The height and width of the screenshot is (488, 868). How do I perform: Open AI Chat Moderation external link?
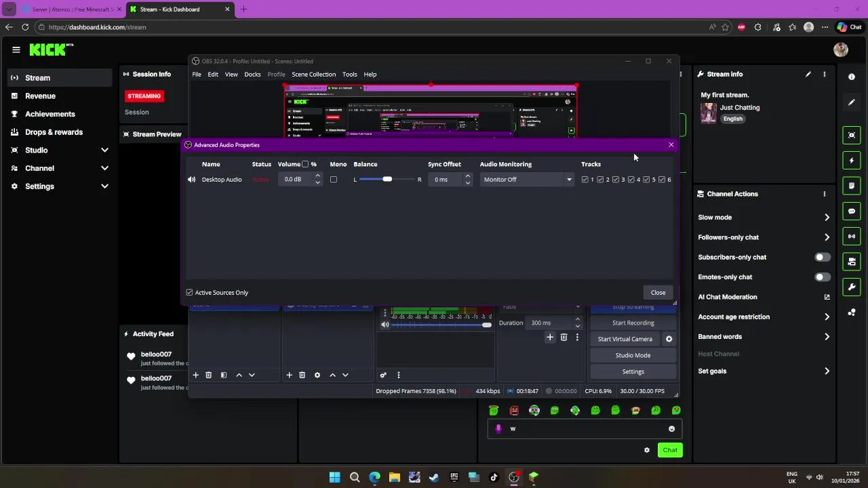[827, 297]
